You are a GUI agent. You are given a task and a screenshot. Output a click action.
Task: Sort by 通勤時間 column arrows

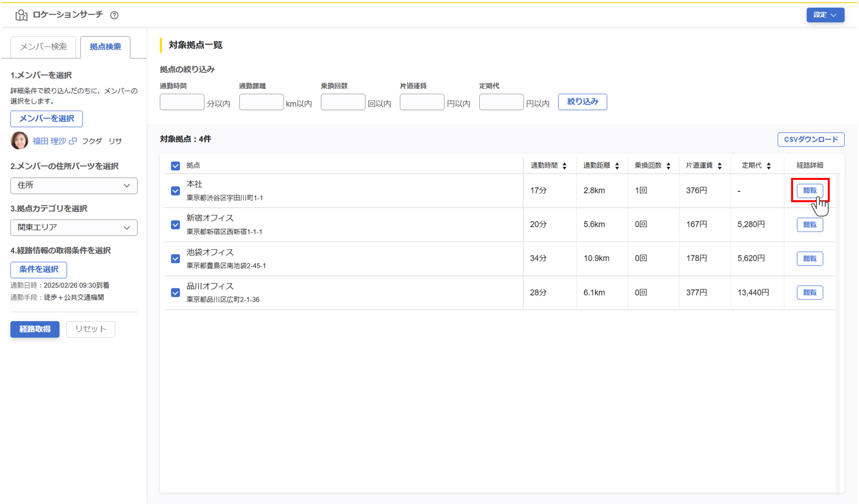565,166
